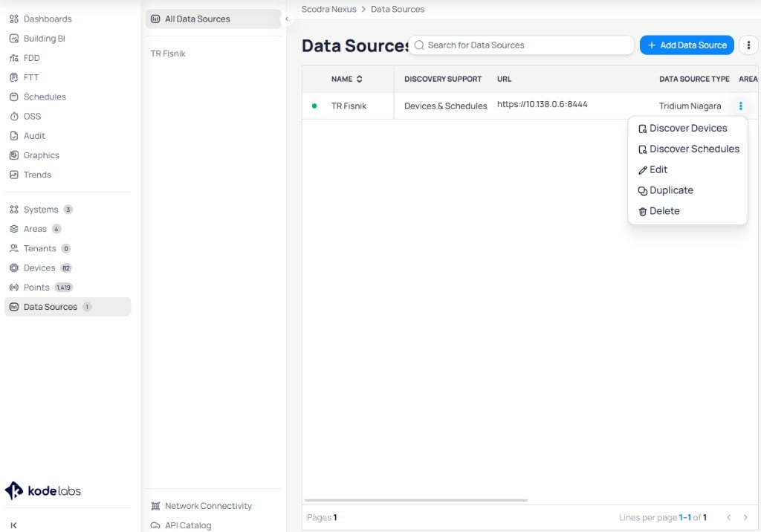Viewport: 761px width, 532px height.
Task: Click Scodra Nexus breadcrumb
Action: click(x=329, y=9)
